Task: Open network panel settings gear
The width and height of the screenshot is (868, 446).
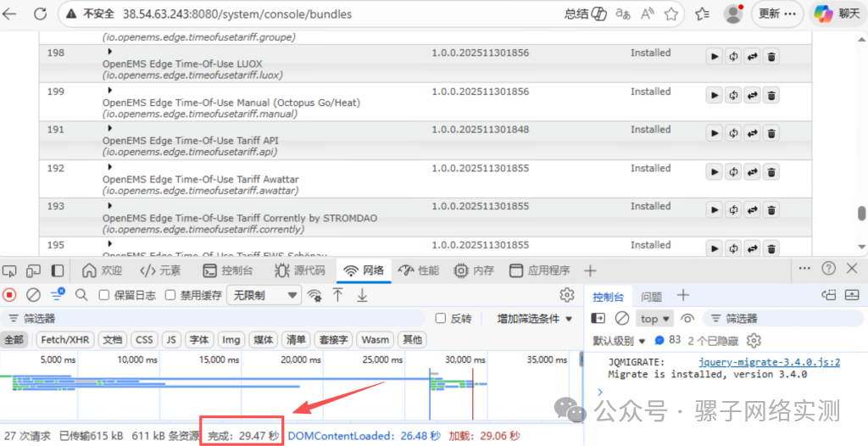Action: coord(567,295)
